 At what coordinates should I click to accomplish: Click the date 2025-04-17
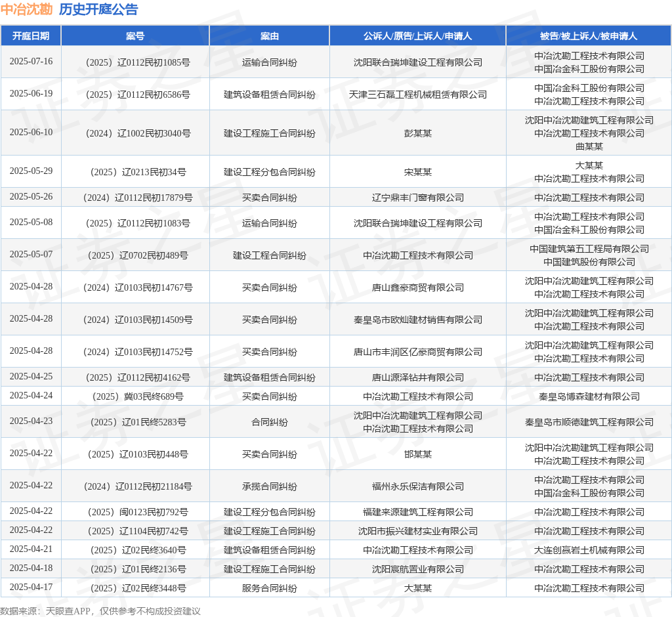click(31, 587)
